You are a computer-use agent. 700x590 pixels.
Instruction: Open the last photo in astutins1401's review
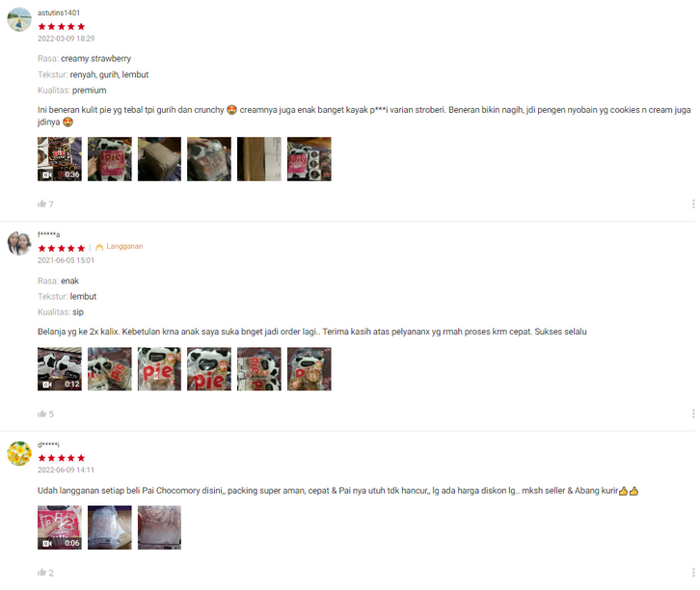click(x=309, y=159)
